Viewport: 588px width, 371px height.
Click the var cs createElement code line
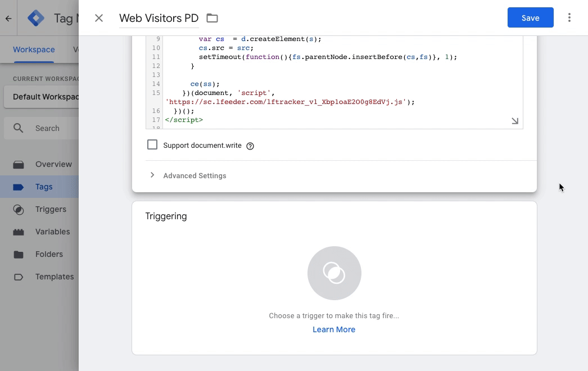click(x=260, y=39)
